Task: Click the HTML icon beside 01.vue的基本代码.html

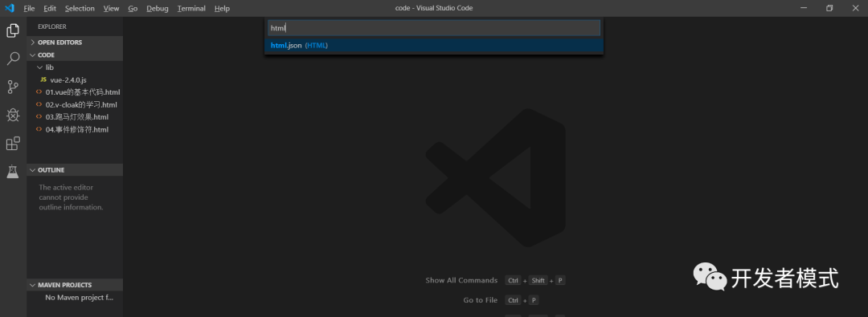Action: 39,91
